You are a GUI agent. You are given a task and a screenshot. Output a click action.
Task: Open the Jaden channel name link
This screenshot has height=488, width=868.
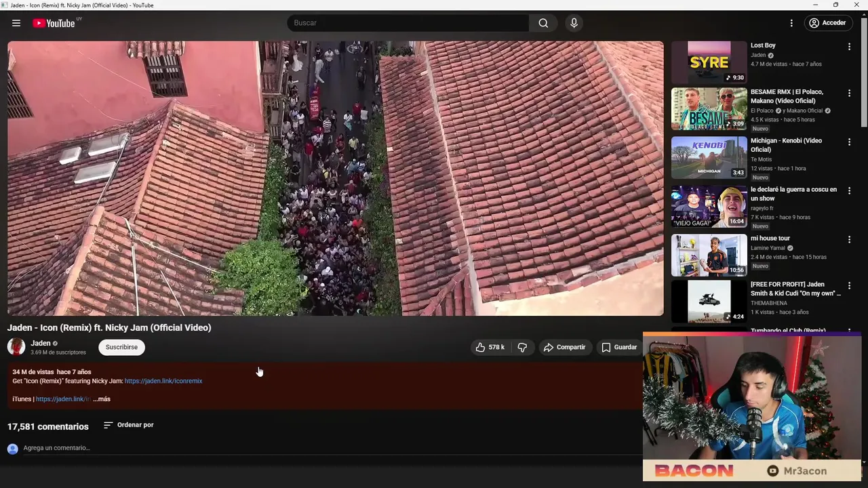pyautogui.click(x=41, y=343)
